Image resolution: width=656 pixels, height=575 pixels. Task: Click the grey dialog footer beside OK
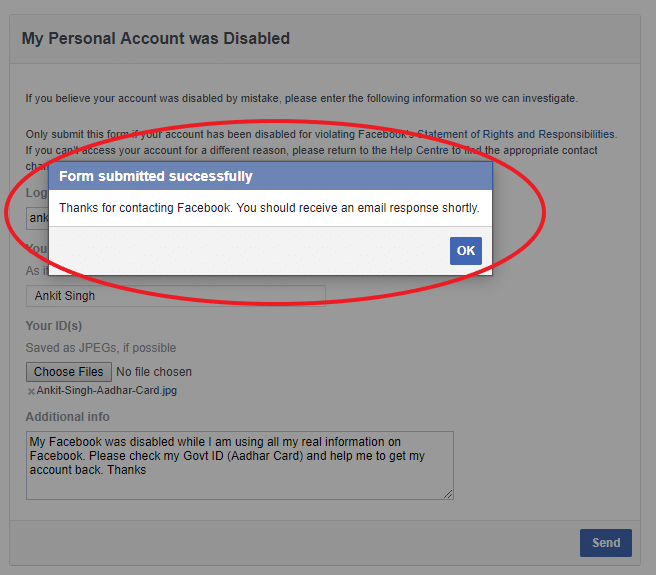250,251
